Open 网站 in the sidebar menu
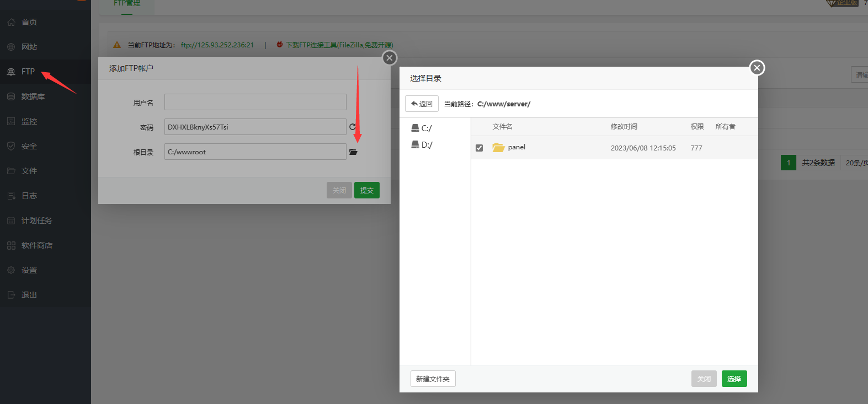 (29, 47)
